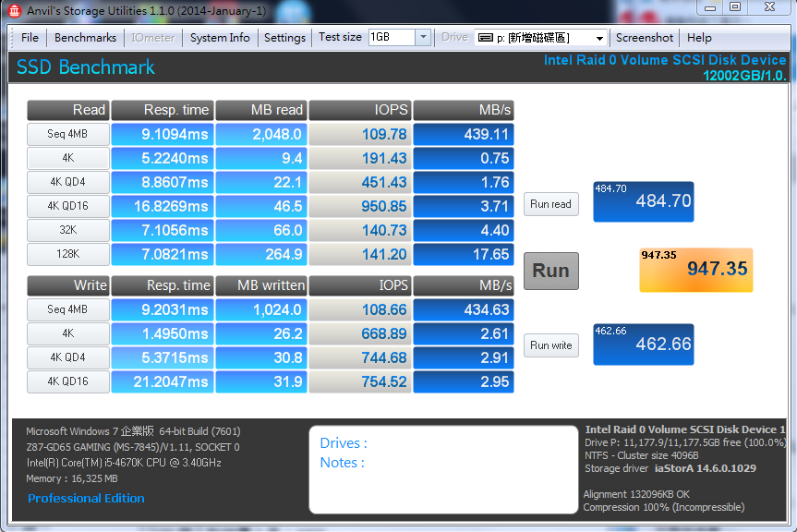
Task: Click the Memory : 16,325 MB text
Action: click(72, 478)
